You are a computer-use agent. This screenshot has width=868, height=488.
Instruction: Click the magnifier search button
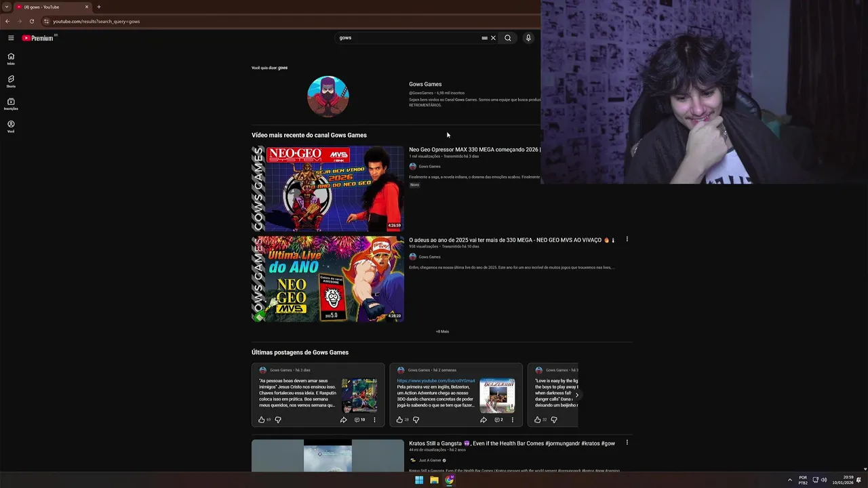[x=507, y=38]
